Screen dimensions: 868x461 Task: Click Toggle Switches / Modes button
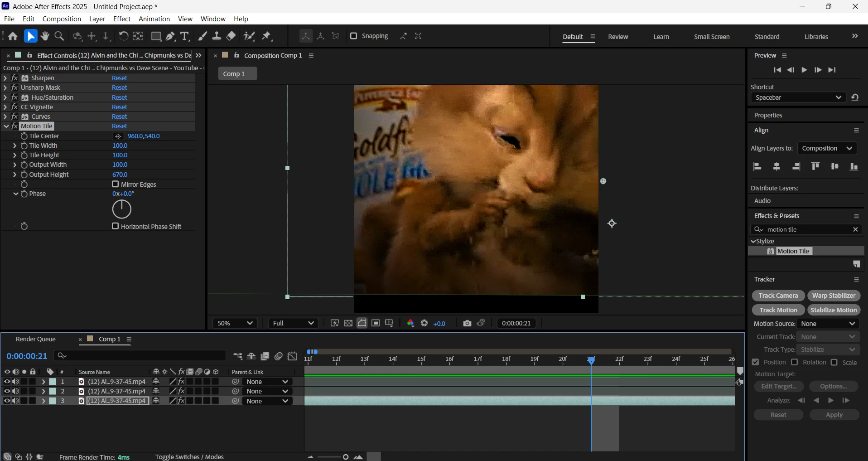189,457
